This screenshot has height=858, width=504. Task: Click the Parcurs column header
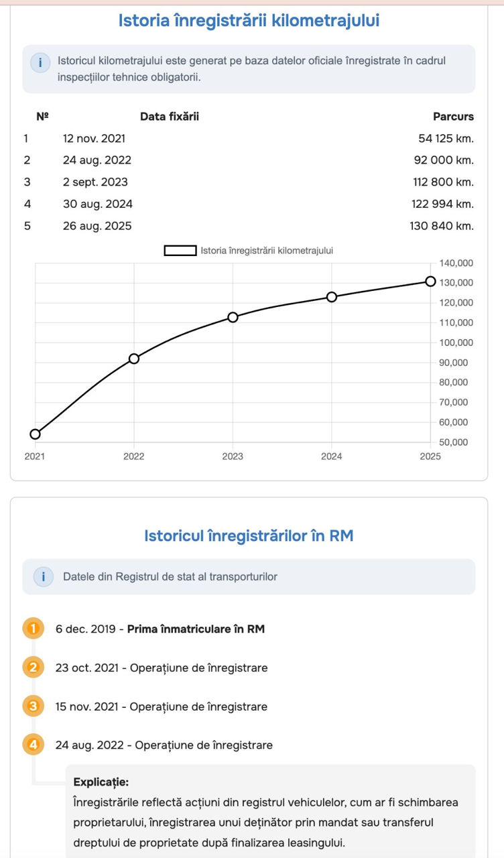click(454, 117)
